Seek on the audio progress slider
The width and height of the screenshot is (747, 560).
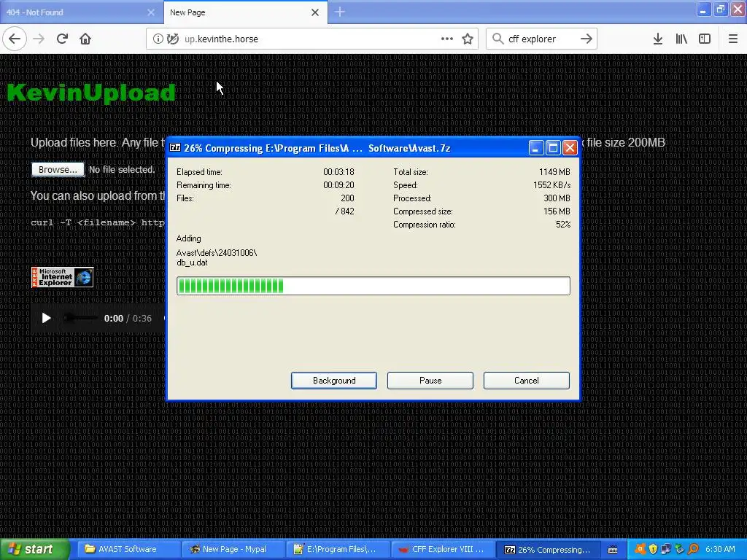click(x=80, y=318)
